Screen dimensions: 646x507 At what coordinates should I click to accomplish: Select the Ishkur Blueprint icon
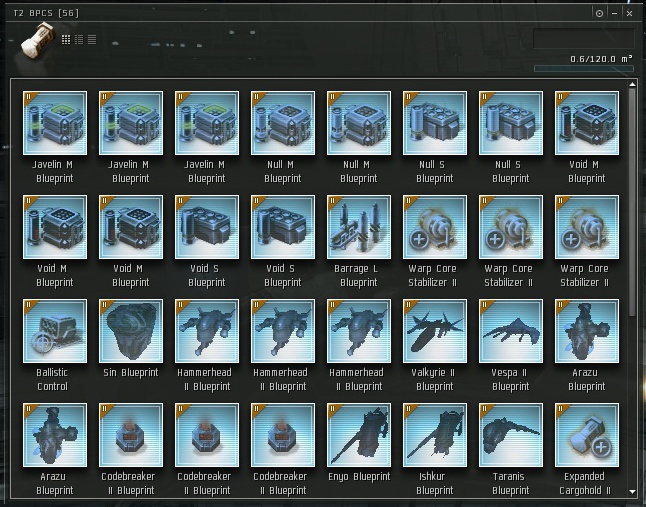pos(435,435)
